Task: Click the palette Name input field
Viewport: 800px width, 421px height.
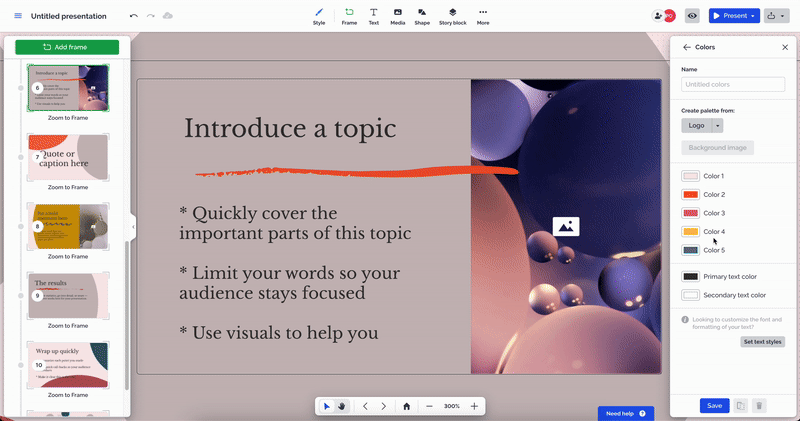Action: click(x=733, y=85)
